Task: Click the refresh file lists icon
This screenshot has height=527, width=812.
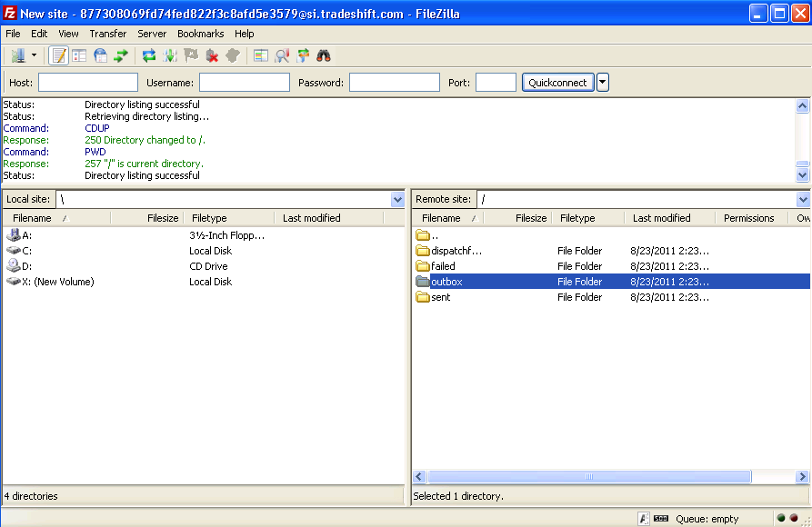Action: 149,55
